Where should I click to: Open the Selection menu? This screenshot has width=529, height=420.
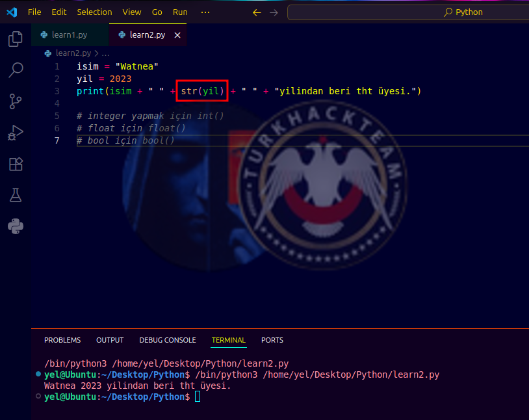[x=94, y=12]
